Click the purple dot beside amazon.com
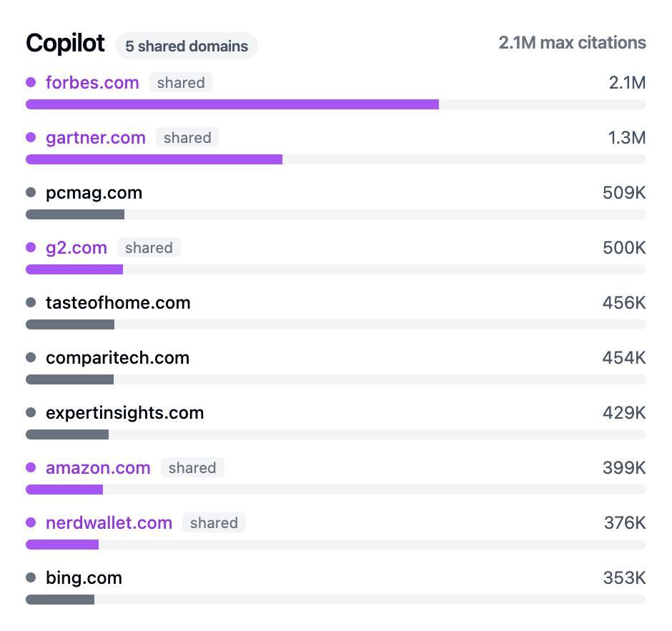Screen dimensions: 672x631 pos(31,467)
